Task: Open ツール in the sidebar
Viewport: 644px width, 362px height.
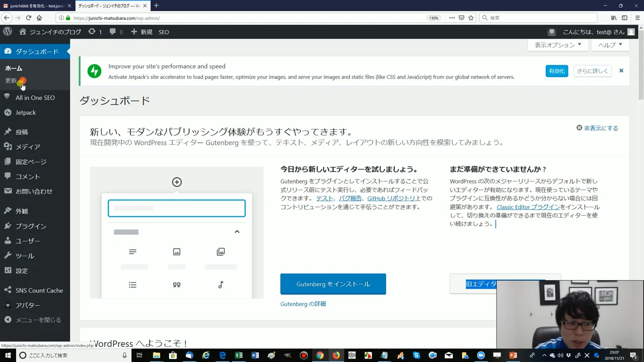Action: coord(35,256)
